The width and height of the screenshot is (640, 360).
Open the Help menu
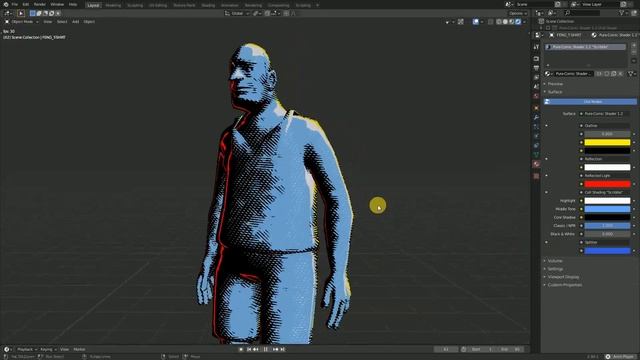pos(73,4)
